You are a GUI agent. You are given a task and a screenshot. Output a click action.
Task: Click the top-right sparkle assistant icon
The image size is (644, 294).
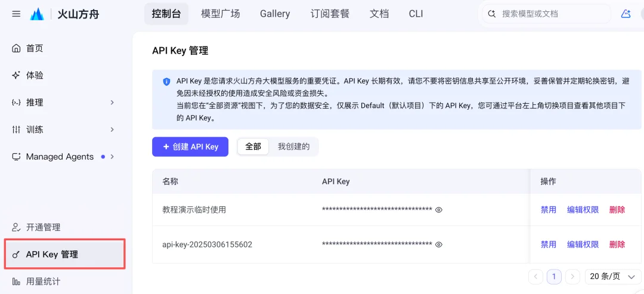(x=626, y=14)
